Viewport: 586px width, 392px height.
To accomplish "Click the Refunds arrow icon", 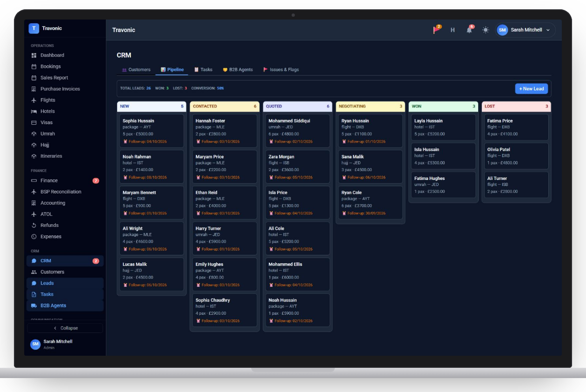I will click(x=34, y=225).
